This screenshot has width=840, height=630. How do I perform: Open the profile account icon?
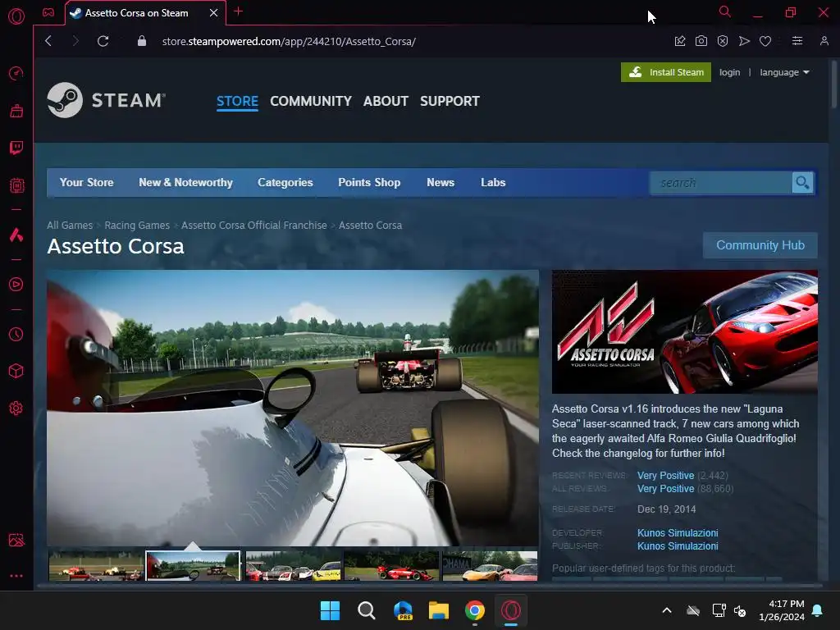point(824,41)
